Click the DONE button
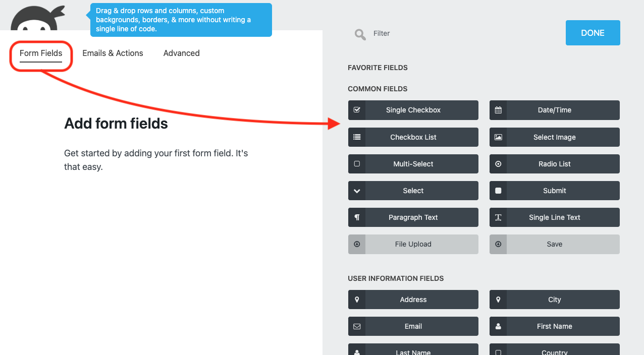644x355 pixels. coord(593,32)
